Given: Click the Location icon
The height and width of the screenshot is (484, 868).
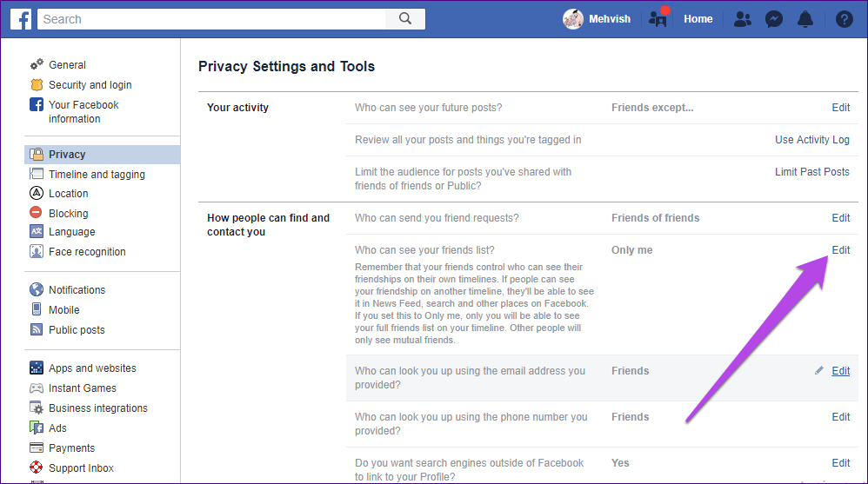Looking at the screenshot, I should click(37, 193).
